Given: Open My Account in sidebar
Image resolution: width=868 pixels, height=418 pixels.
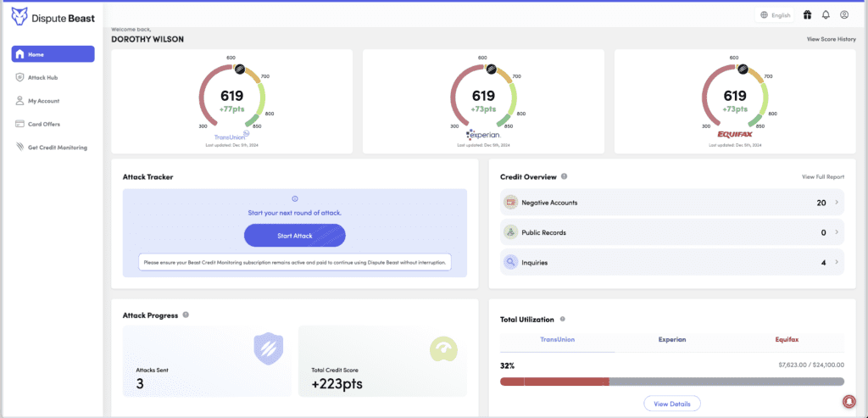Looking at the screenshot, I should point(43,101).
